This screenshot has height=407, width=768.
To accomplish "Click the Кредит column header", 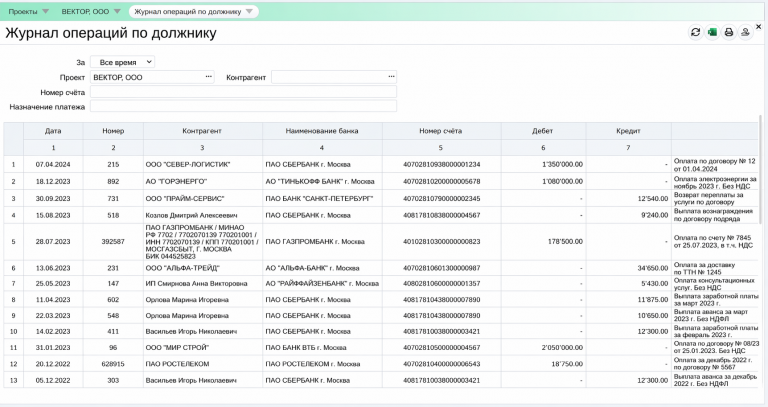I will pyautogui.click(x=628, y=131).
